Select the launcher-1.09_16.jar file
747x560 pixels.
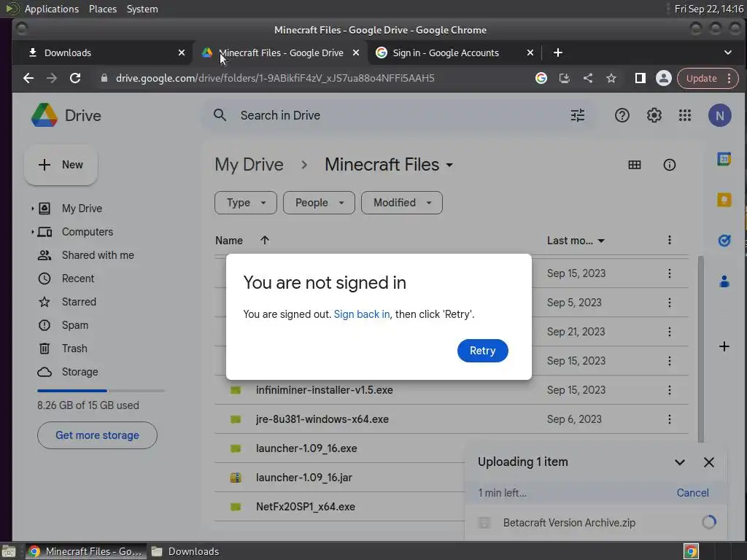point(304,478)
